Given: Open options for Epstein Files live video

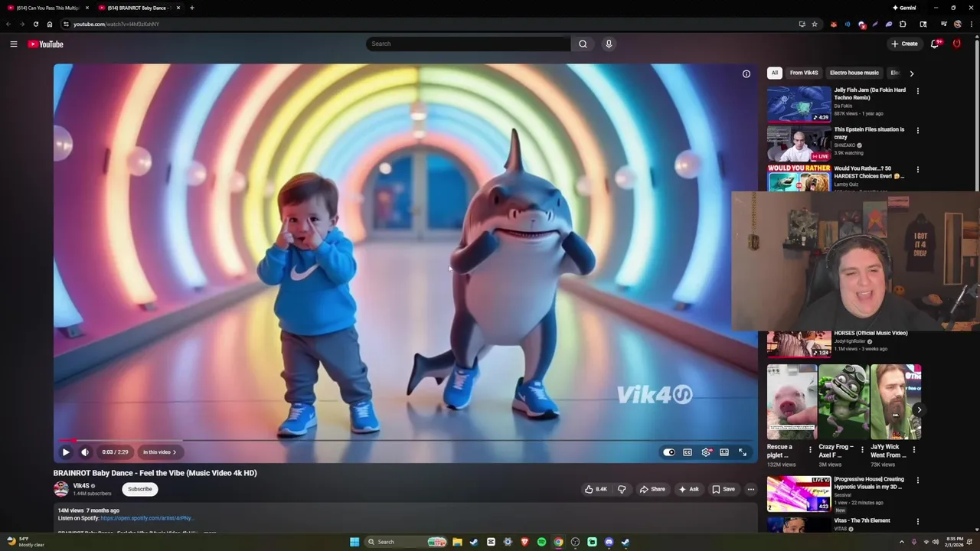Looking at the screenshot, I should click(918, 130).
